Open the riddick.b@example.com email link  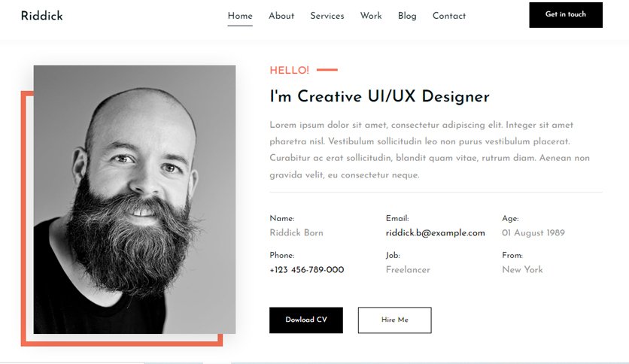[x=435, y=233]
